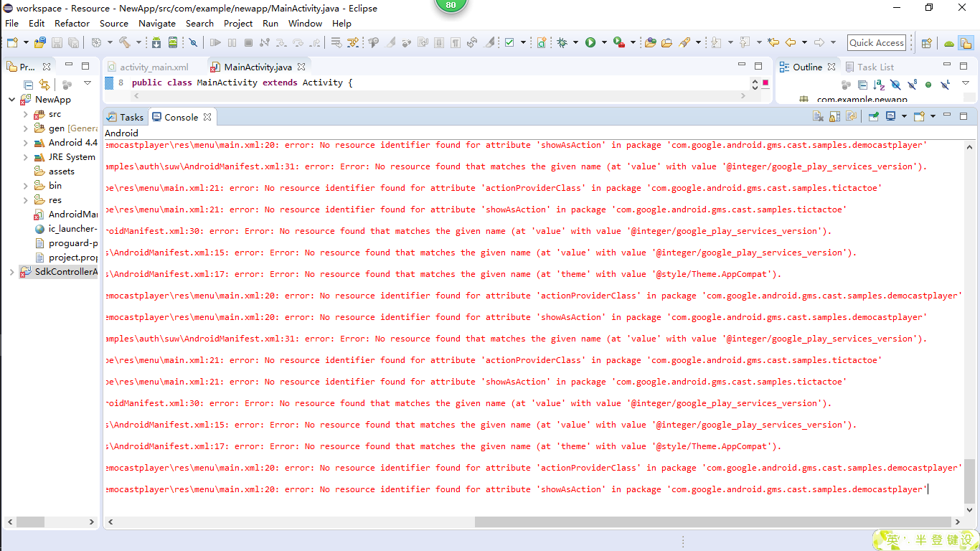980x551 pixels.
Task: Toggle Skip All Breakpoints icon
Action: 193,42
